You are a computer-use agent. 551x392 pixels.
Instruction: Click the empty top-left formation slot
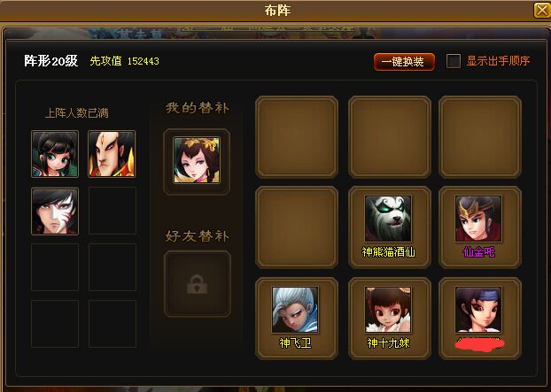point(297,137)
